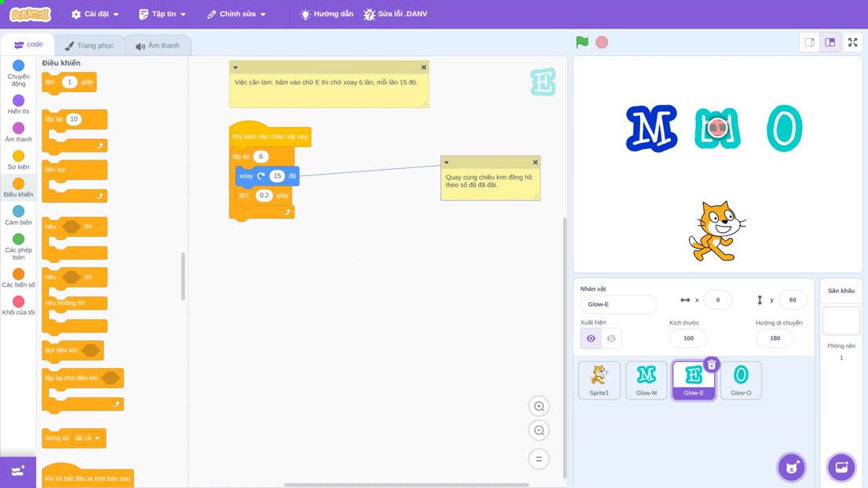Zoom in the code workspace
868x488 pixels.
pyautogui.click(x=539, y=406)
